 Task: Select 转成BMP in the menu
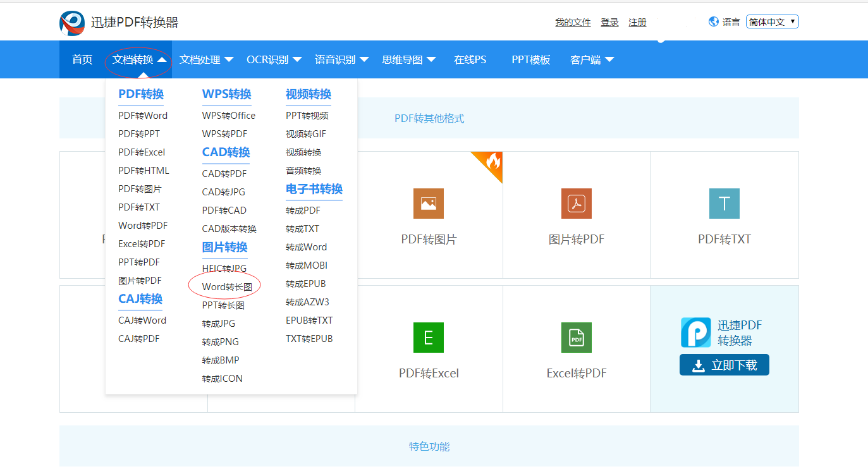[x=221, y=360]
